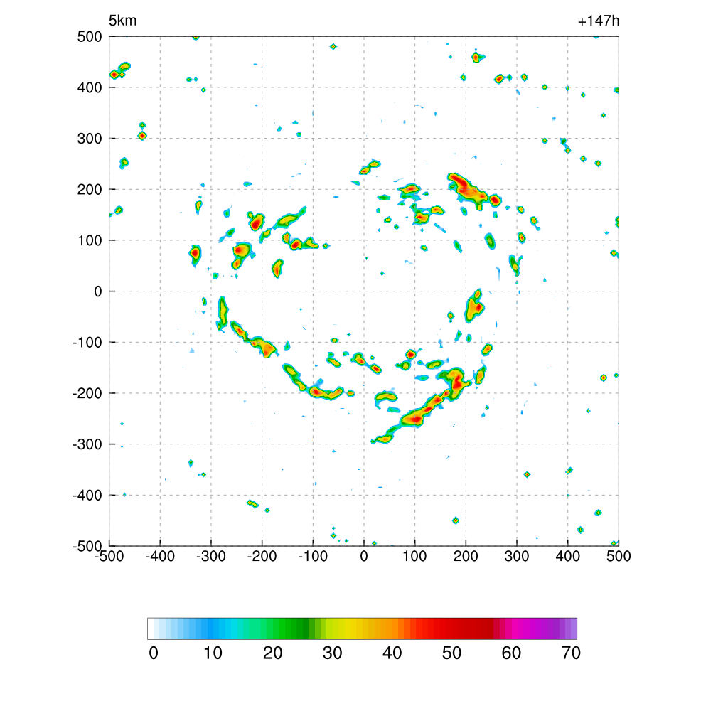Click the y-axis tick label '-100'
The width and height of the screenshot is (728, 728).
(x=87, y=343)
